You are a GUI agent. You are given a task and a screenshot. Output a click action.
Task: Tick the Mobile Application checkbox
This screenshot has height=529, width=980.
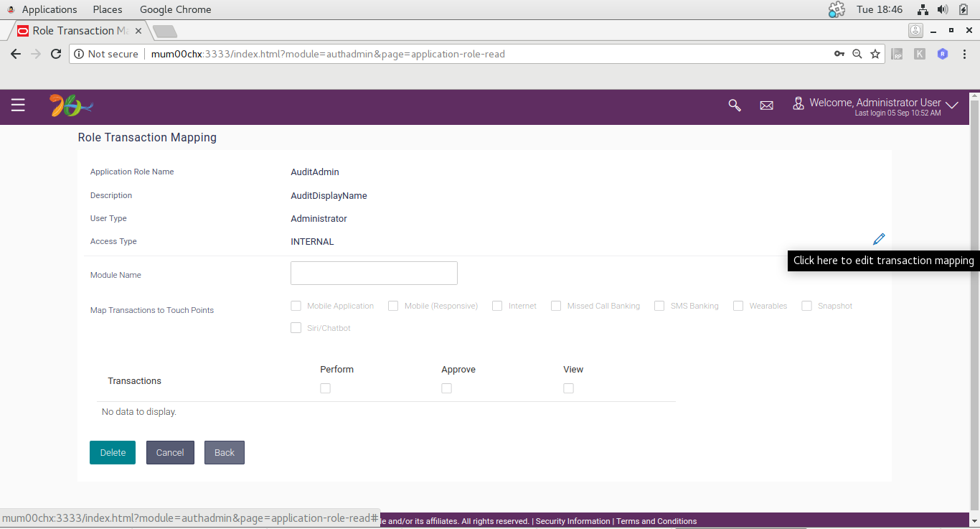pyautogui.click(x=296, y=306)
